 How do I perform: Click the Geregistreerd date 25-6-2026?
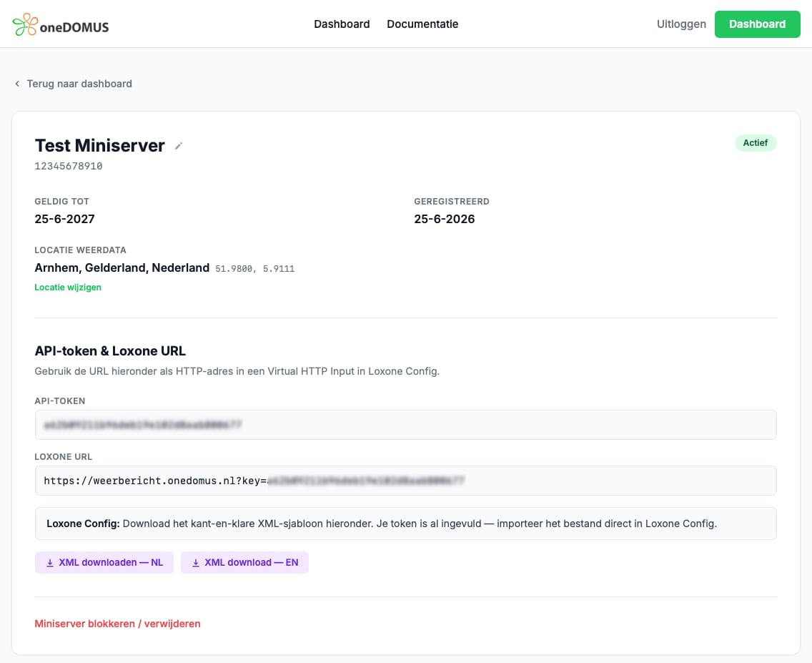point(445,219)
